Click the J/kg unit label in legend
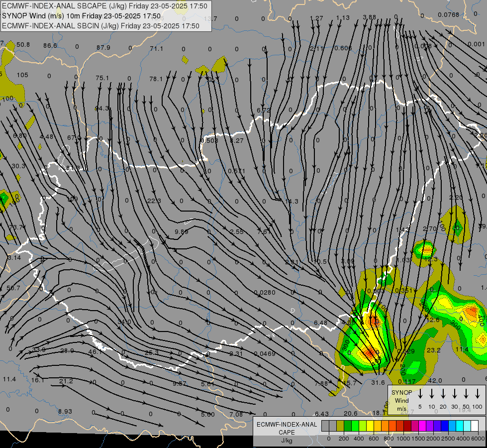Image resolution: width=487 pixels, height=448 pixels. (x=287, y=441)
